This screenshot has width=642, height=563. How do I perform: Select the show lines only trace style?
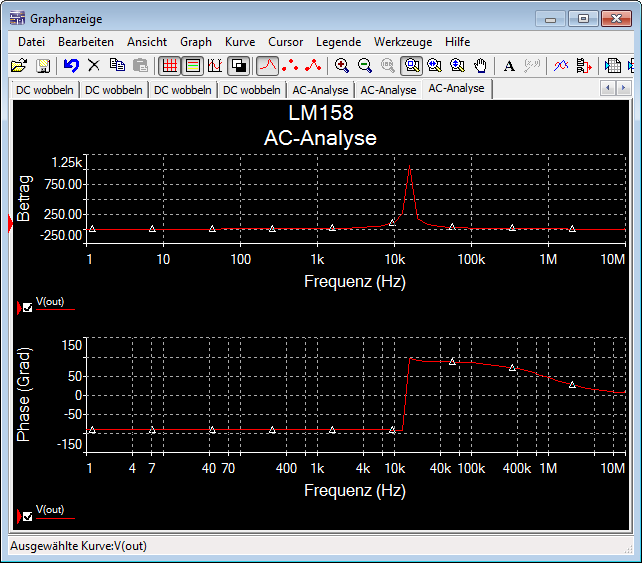pyautogui.click(x=267, y=66)
